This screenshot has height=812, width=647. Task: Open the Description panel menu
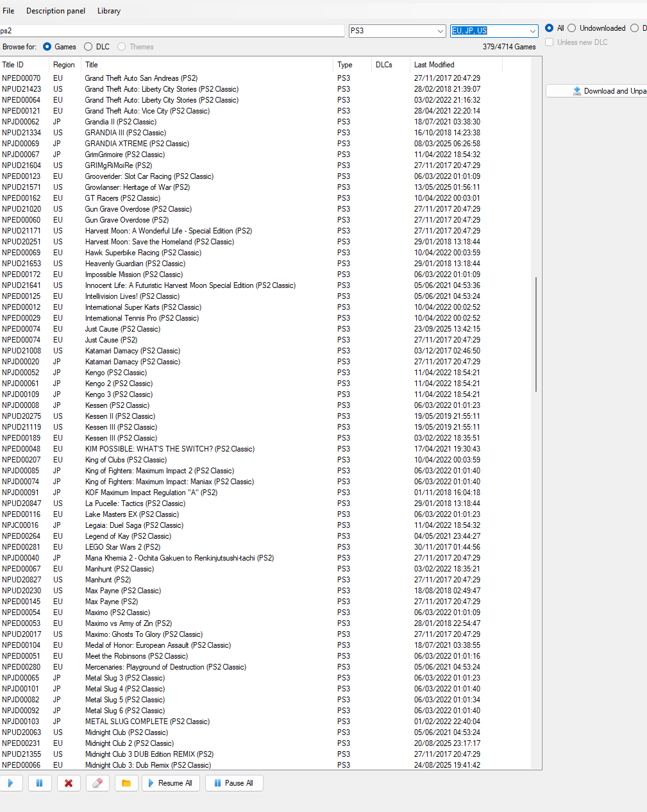56,11
